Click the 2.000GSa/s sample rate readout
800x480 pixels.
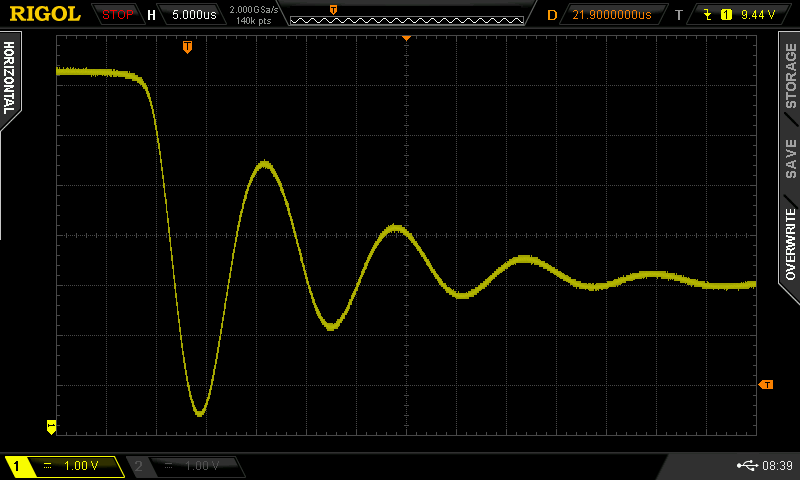pos(254,10)
